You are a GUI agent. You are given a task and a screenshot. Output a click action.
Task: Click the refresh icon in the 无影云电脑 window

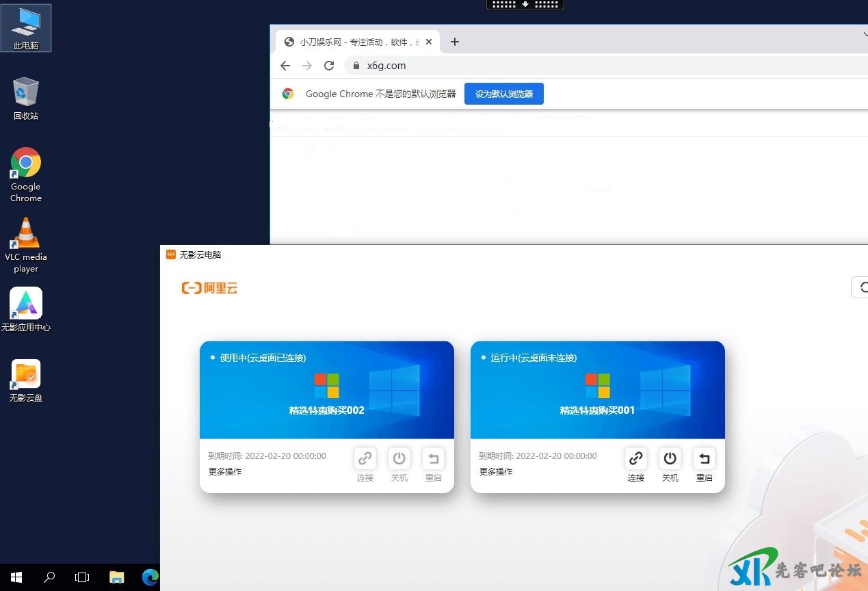coord(861,288)
